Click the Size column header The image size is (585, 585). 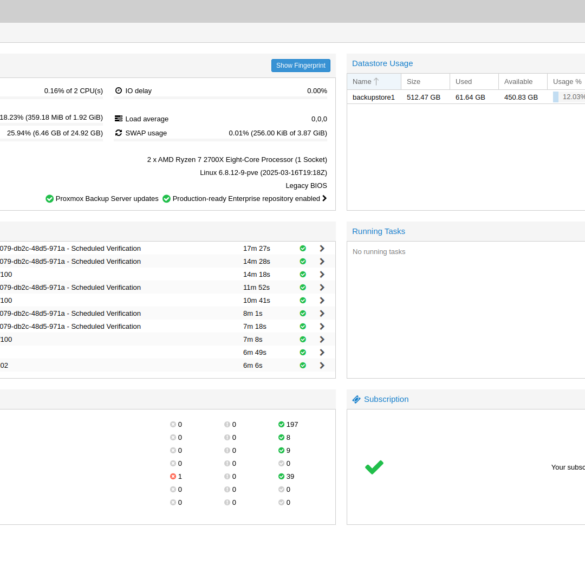pyautogui.click(x=425, y=81)
